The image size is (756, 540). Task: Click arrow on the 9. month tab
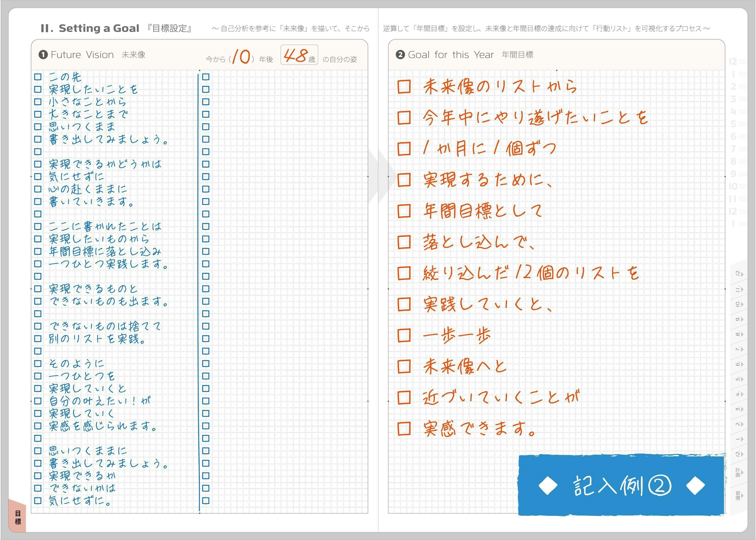click(x=742, y=319)
